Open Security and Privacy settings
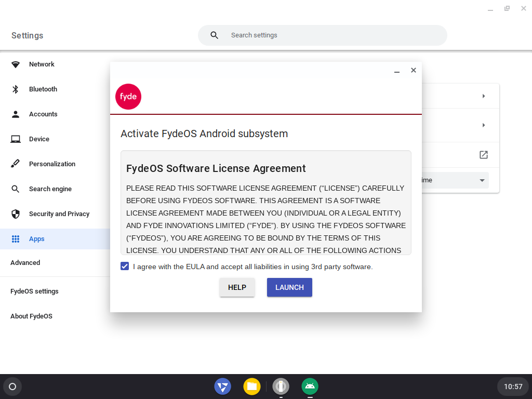 [55, 214]
